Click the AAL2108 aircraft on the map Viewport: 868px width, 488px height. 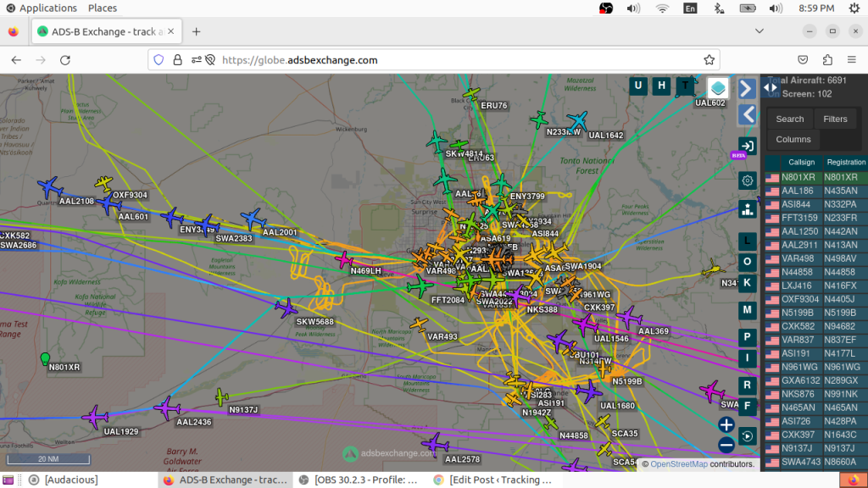tap(50, 187)
